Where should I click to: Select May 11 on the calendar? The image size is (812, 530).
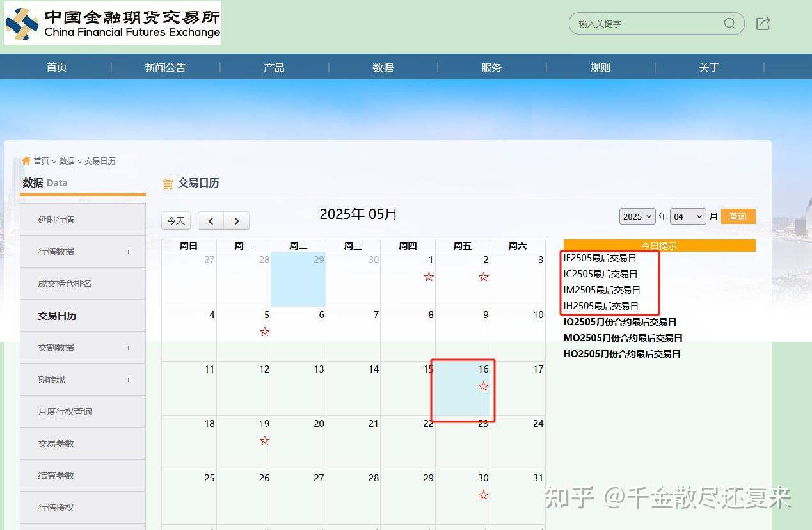coord(189,389)
